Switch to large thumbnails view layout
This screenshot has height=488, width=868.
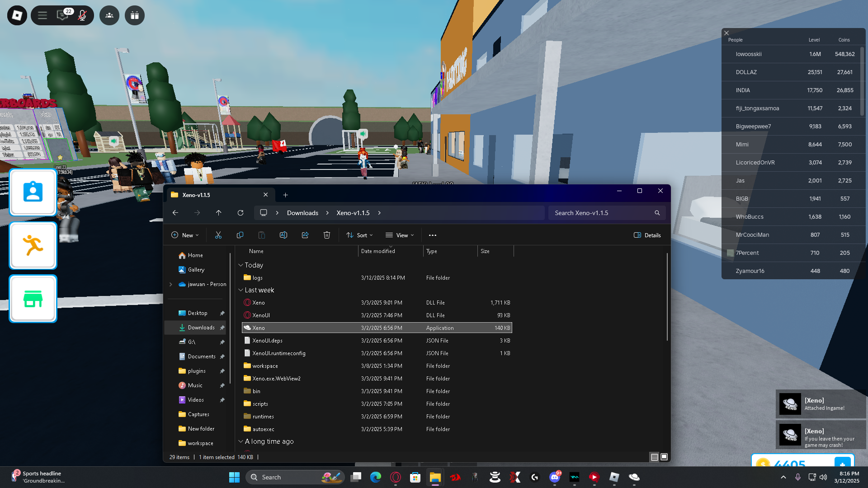[664, 457]
